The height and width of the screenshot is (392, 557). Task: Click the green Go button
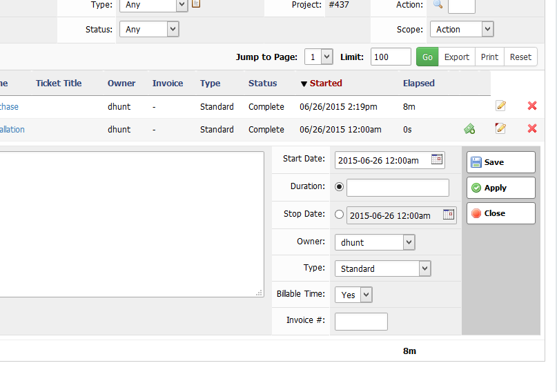427,57
